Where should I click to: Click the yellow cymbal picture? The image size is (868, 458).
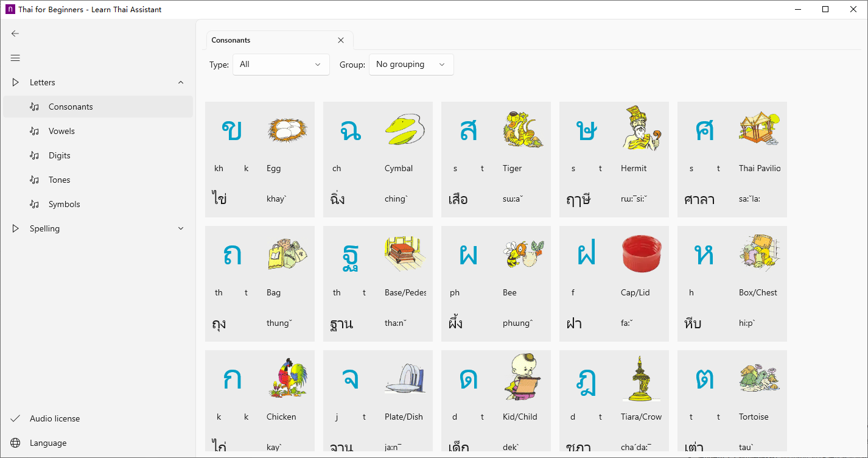[x=405, y=130]
